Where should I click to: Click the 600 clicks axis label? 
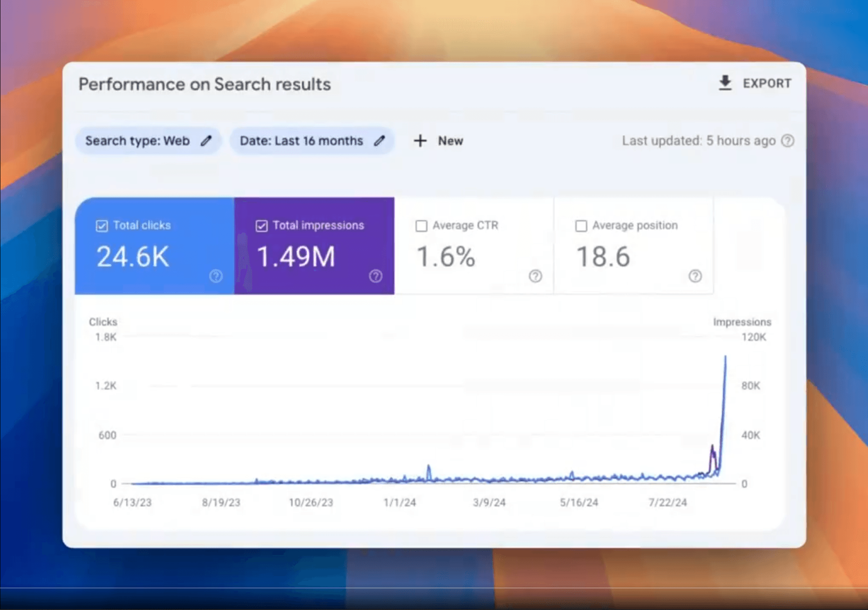click(x=108, y=435)
